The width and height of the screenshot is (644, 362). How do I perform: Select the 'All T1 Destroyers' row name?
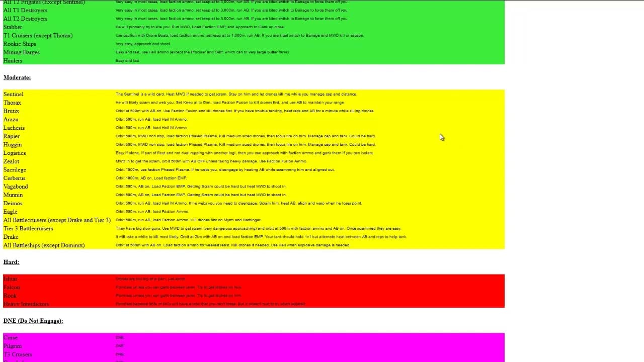pyautogui.click(x=25, y=10)
